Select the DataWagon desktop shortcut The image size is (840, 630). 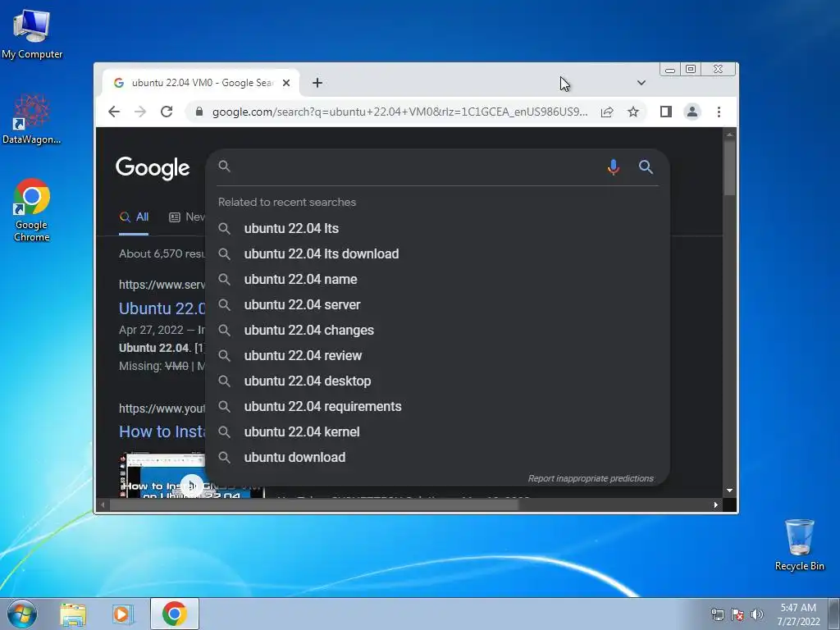coord(32,120)
